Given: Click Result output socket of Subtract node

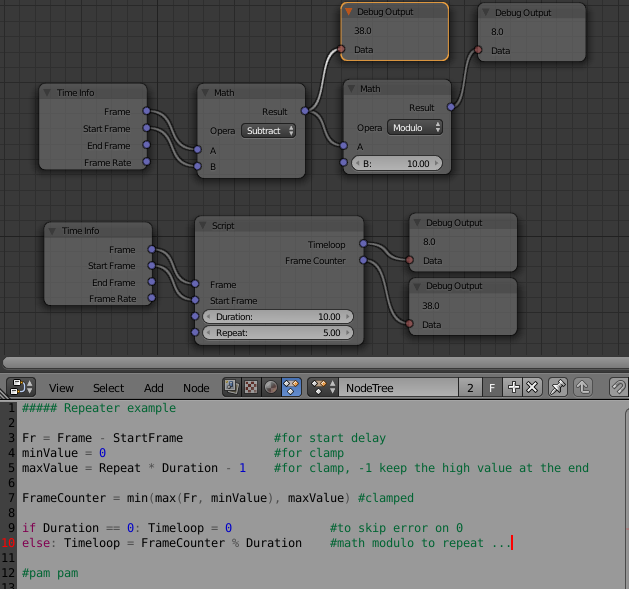Looking at the screenshot, I should pos(305,111).
